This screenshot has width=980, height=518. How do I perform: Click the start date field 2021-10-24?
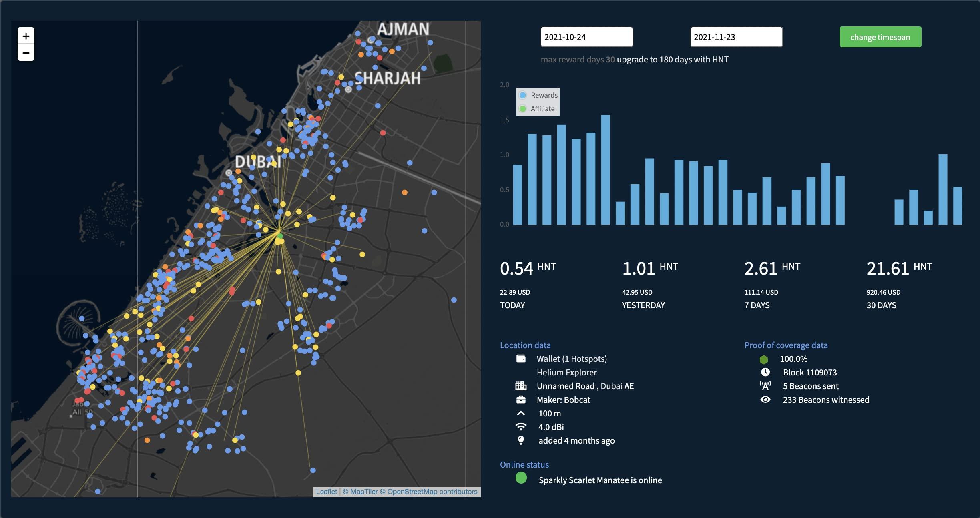586,37
